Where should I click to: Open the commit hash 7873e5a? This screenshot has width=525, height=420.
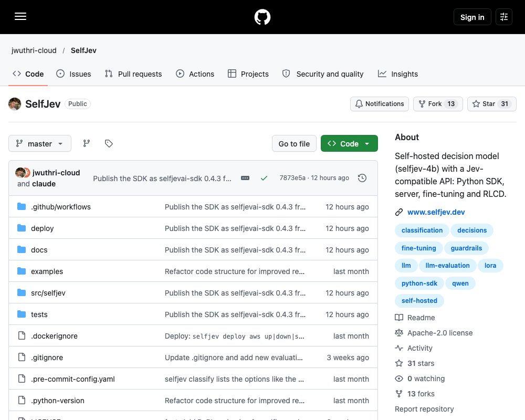coord(292,178)
